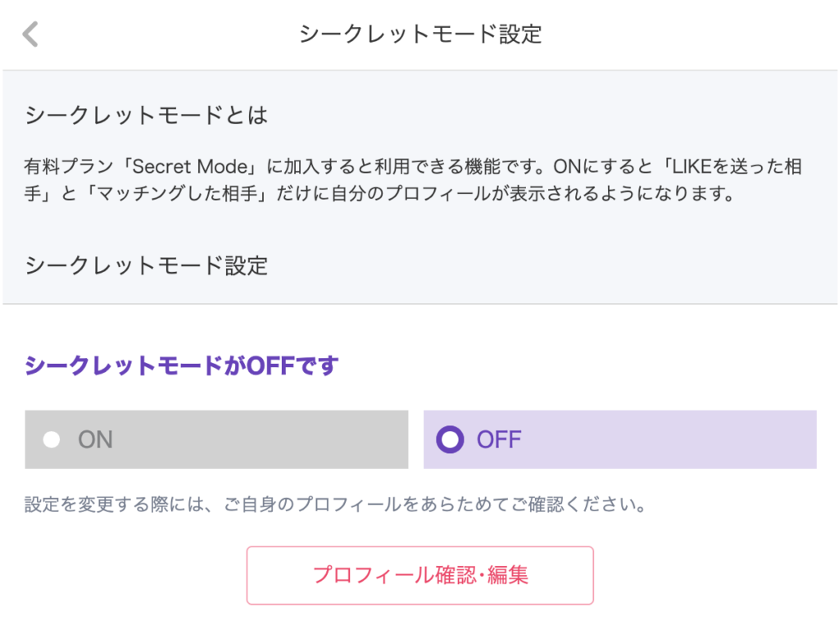The width and height of the screenshot is (839, 644).
Task: Click the pink profile edit button
Action: point(420,575)
